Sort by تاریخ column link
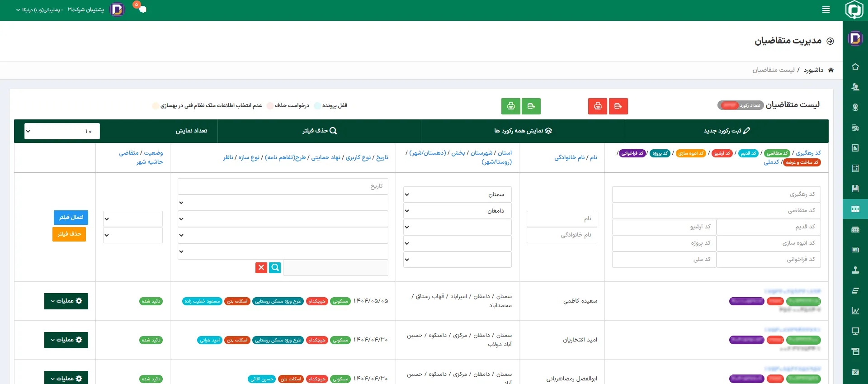The width and height of the screenshot is (868, 384). coord(382,157)
